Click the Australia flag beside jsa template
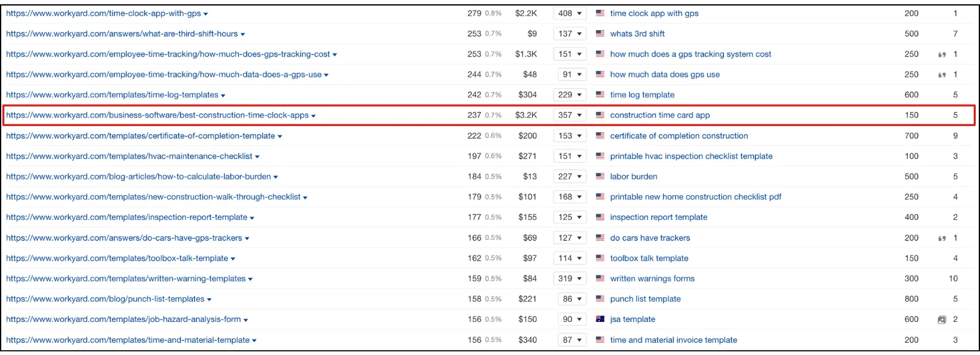 (600, 319)
